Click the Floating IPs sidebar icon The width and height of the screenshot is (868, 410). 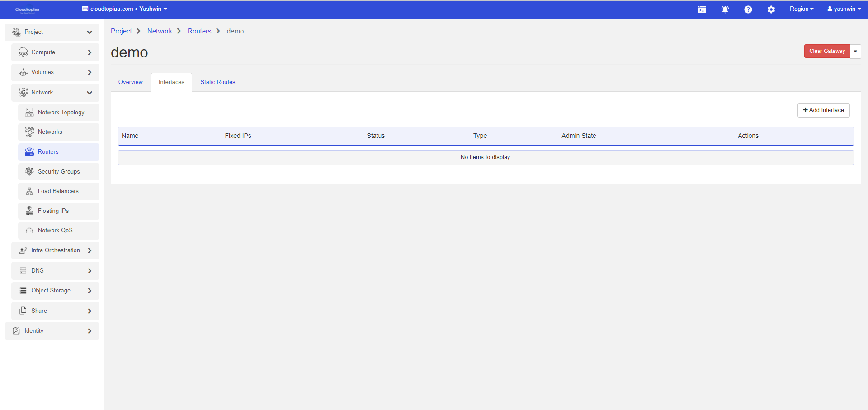pyautogui.click(x=29, y=211)
